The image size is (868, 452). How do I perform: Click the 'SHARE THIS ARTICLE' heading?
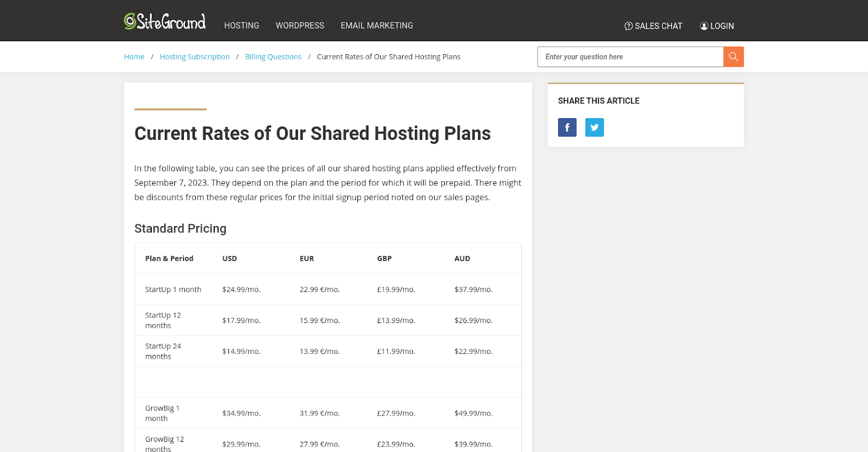[x=599, y=101]
